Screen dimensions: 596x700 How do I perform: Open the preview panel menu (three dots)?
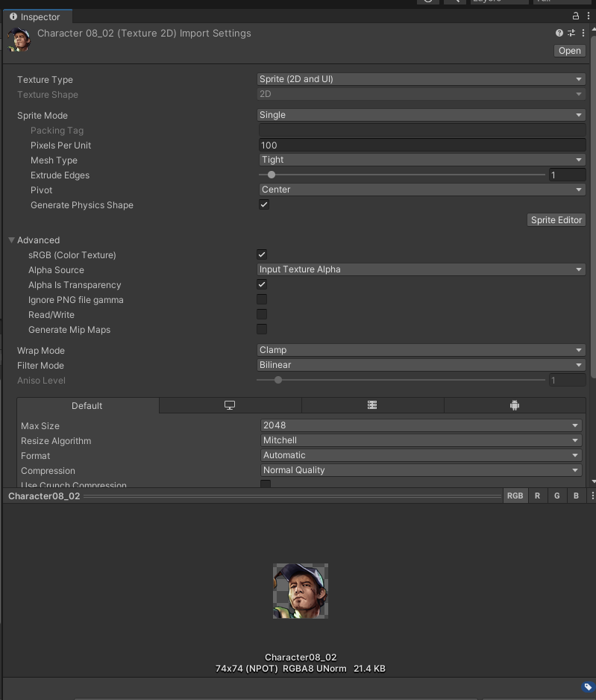coord(592,495)
